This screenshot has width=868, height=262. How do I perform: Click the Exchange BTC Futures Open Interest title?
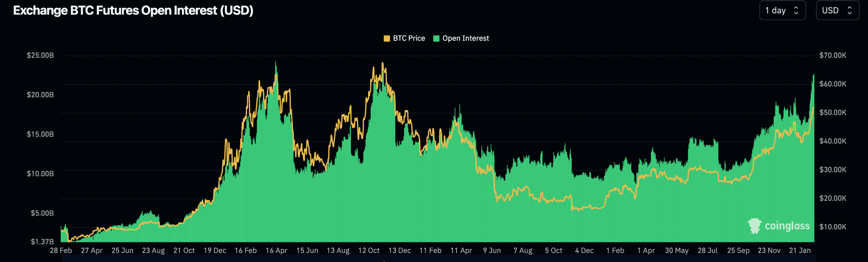133,11
